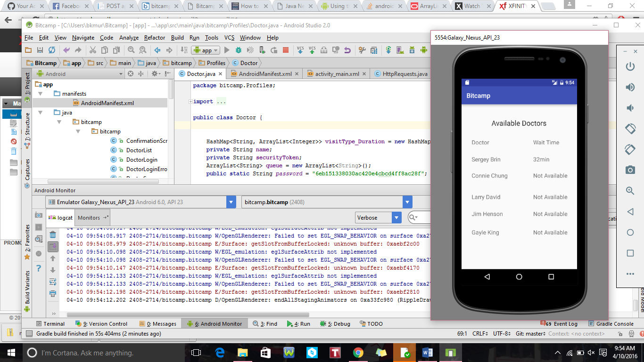644x362 pixels.
Task: Click the Save All toolbar icon
Action: pos(40,50)
